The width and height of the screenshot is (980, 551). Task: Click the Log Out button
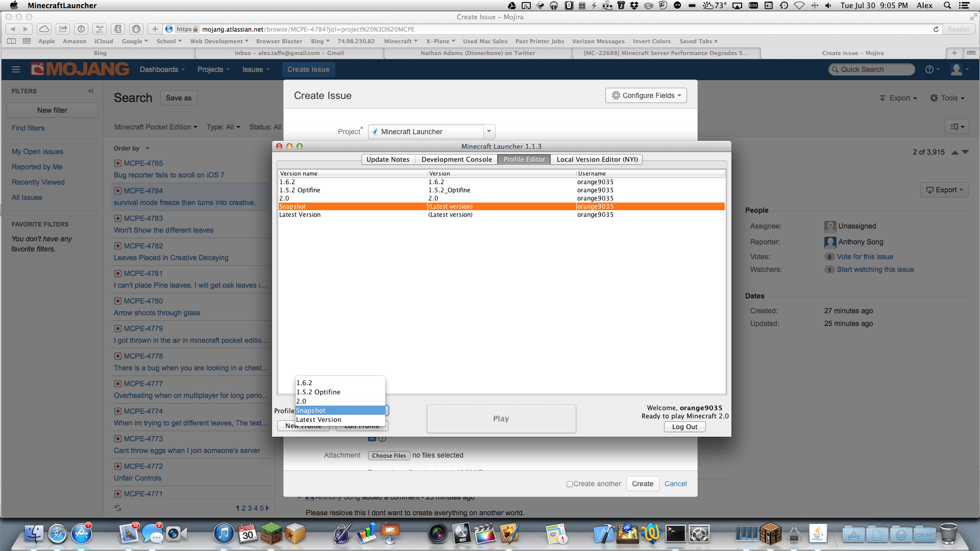pos(684,427)
